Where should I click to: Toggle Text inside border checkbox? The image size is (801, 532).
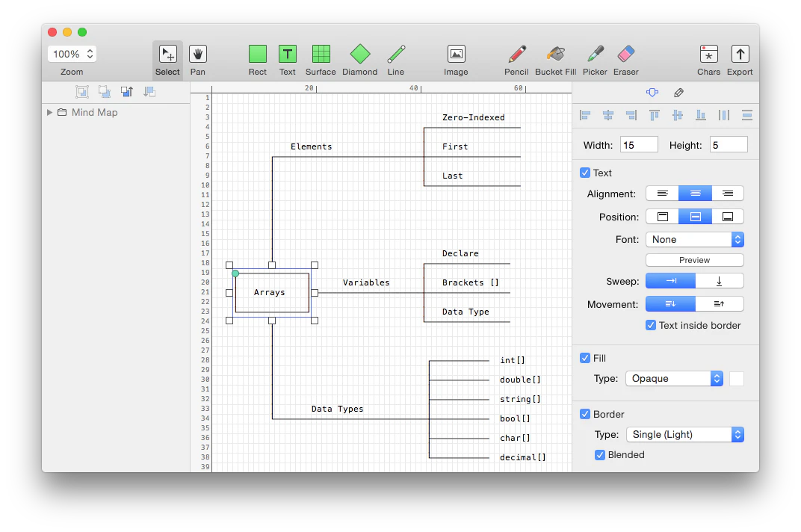click(x=651, y=325)
